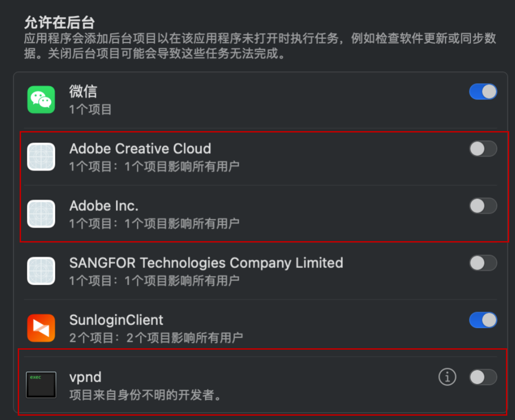The image size is (515, 420).
Task: Click the WeChat green app icon
Action: [41, 99]
